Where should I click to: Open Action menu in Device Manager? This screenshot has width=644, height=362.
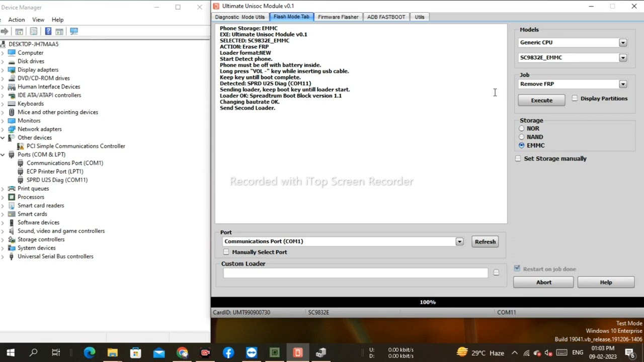coord(16,20)
